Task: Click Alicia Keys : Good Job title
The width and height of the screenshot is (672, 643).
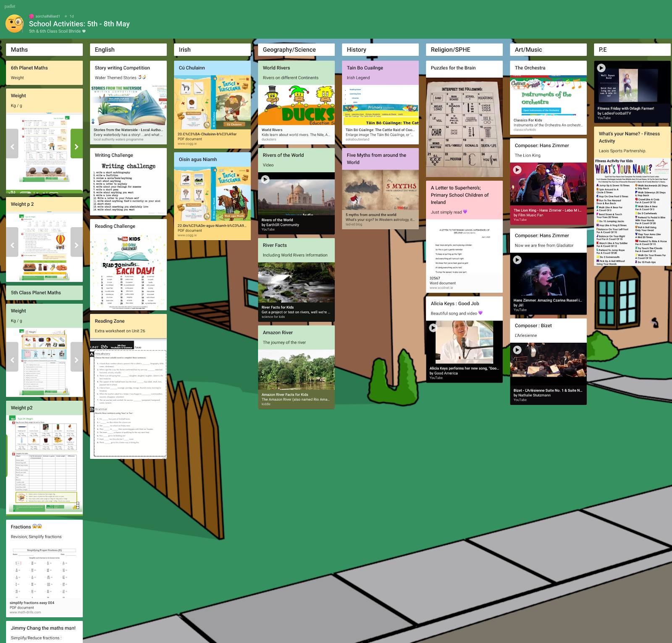Action: [x=455, y=303]
